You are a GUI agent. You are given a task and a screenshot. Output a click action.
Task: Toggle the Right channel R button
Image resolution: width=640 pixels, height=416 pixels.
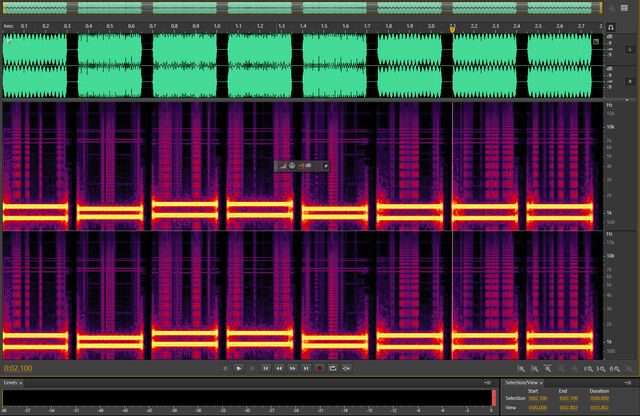tap(630, 82)
